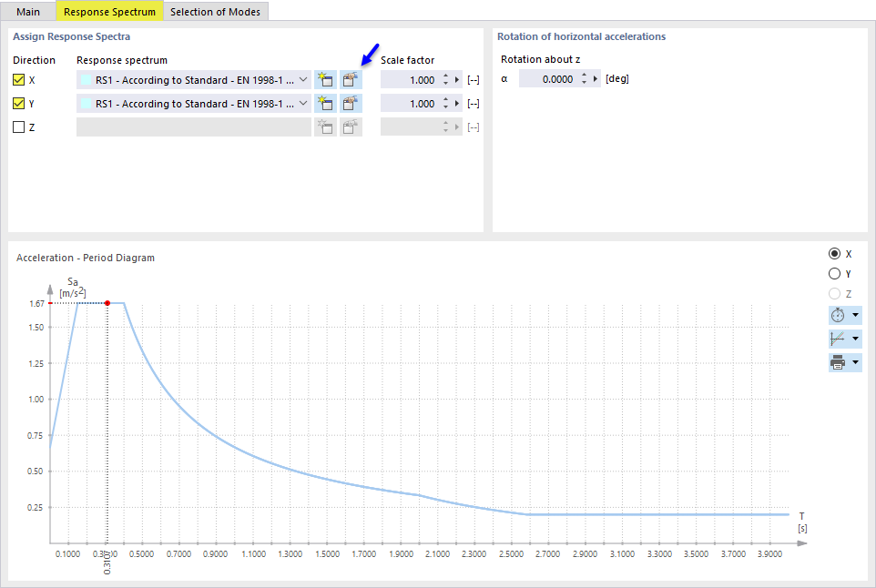Select the X radio button for diagram

pos(834,254)
